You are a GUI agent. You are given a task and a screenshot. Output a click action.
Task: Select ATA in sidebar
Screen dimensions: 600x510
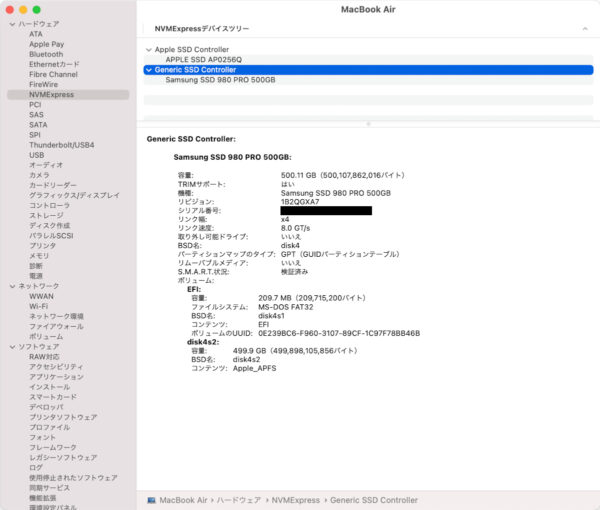[36, 34]
